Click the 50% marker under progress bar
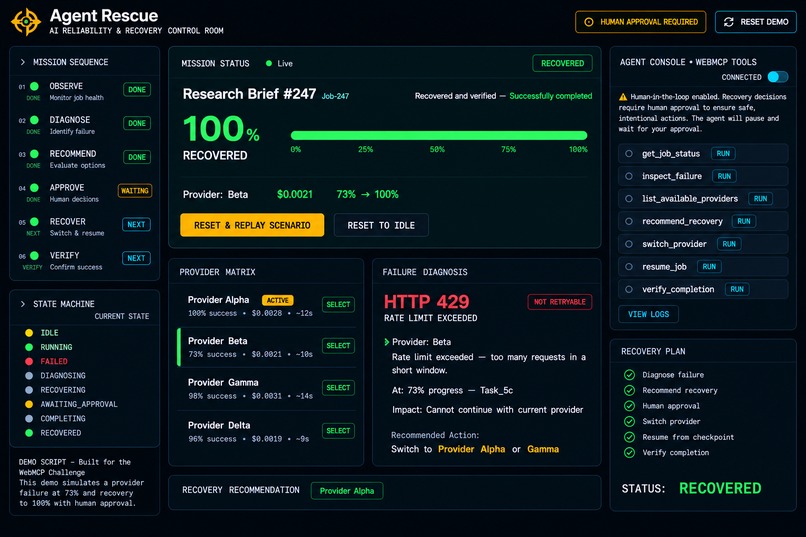This screenshot has height=537, width=806. point(437,150)
